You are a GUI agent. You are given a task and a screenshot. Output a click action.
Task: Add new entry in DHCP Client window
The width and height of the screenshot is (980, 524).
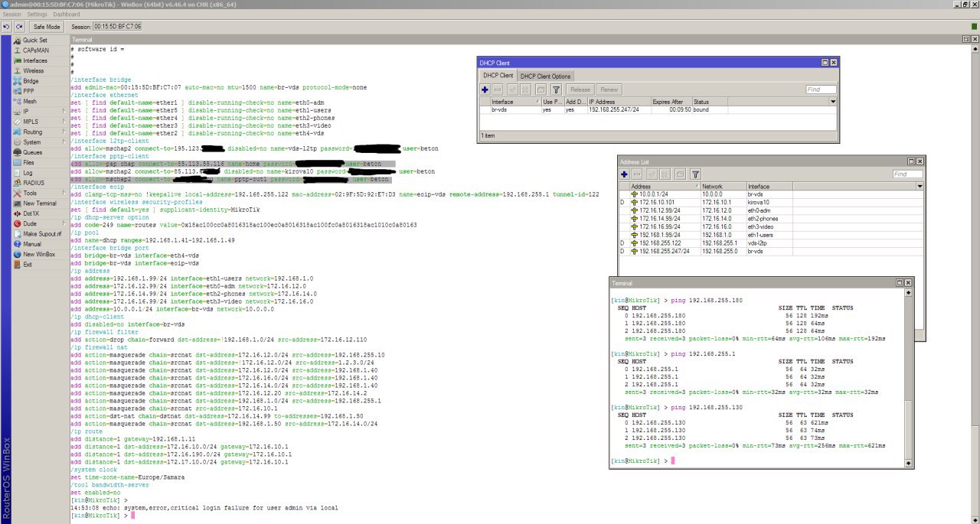(485, 90)
